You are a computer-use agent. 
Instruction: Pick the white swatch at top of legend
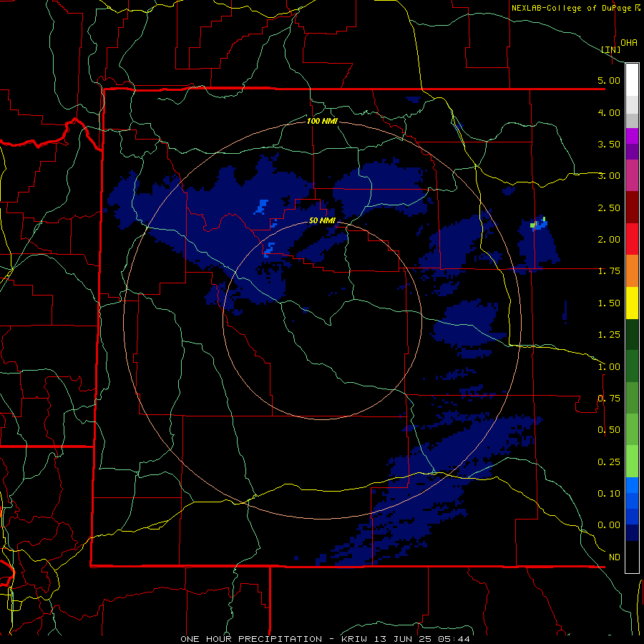[632, 80]
